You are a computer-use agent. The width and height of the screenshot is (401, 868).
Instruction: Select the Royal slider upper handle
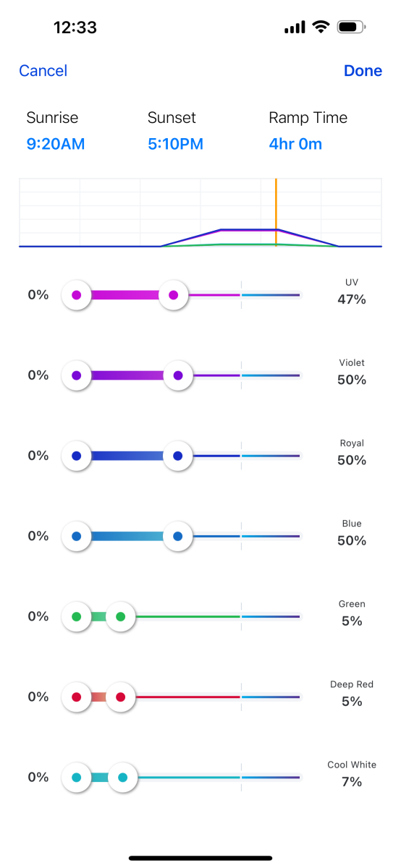pyautogui.click(x=178, y=456)
